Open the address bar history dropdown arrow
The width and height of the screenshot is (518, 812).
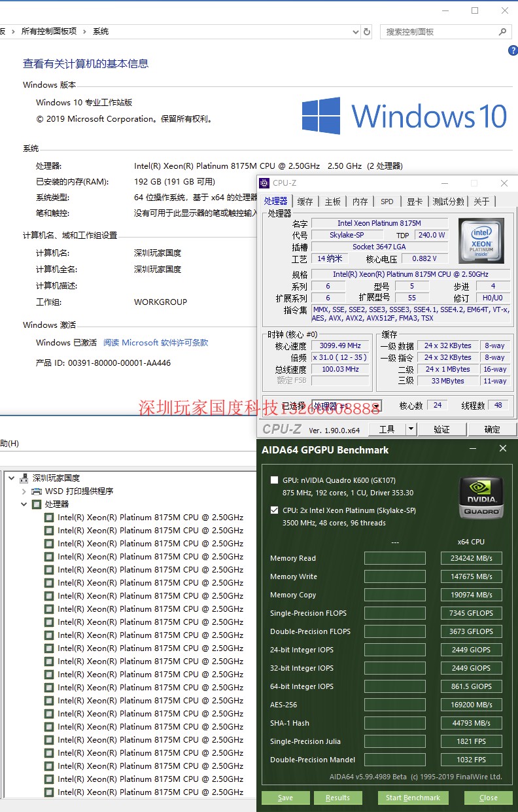(356, 31)
